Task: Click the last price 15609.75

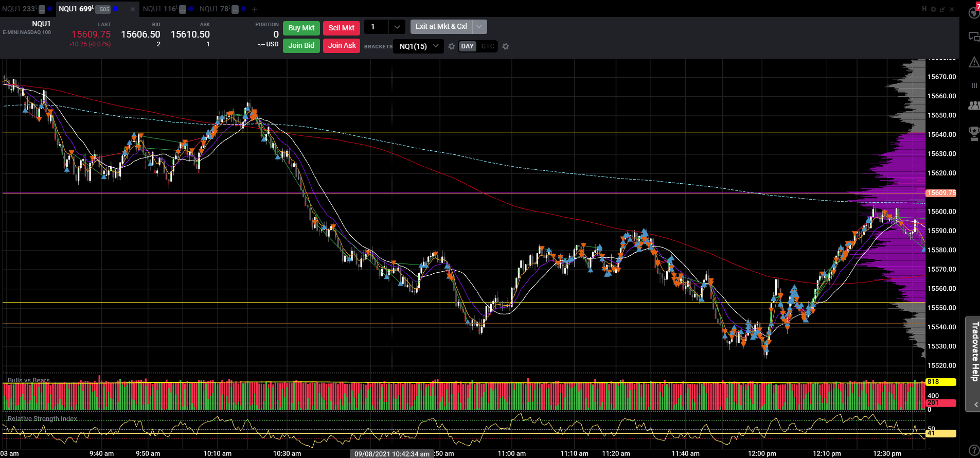Action: [91, 34]
